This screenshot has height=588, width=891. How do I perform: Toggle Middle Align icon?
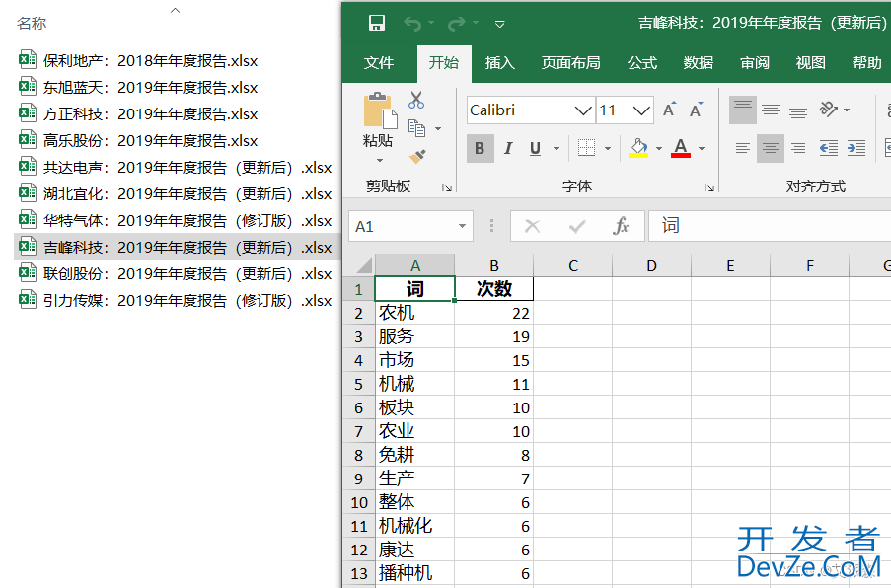pos(771,110)
